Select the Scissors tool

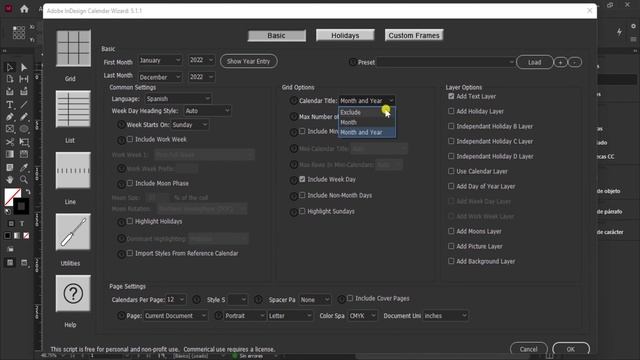[10, 142]
